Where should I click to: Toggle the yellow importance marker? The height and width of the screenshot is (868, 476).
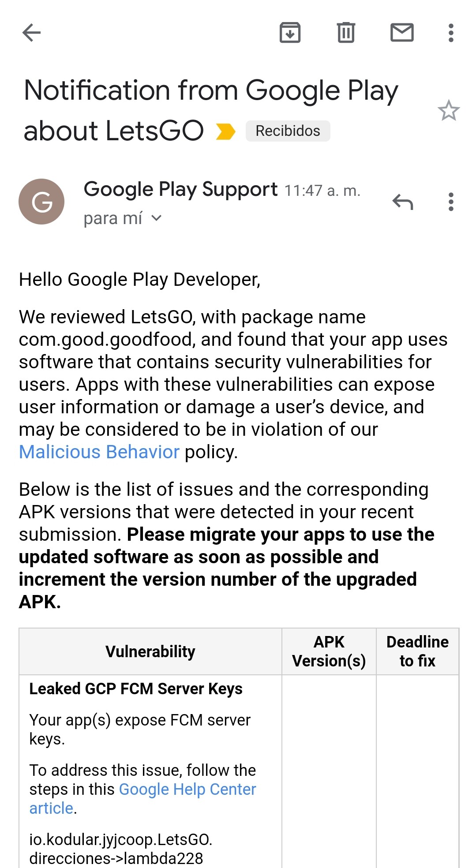[x=225, y=131]
